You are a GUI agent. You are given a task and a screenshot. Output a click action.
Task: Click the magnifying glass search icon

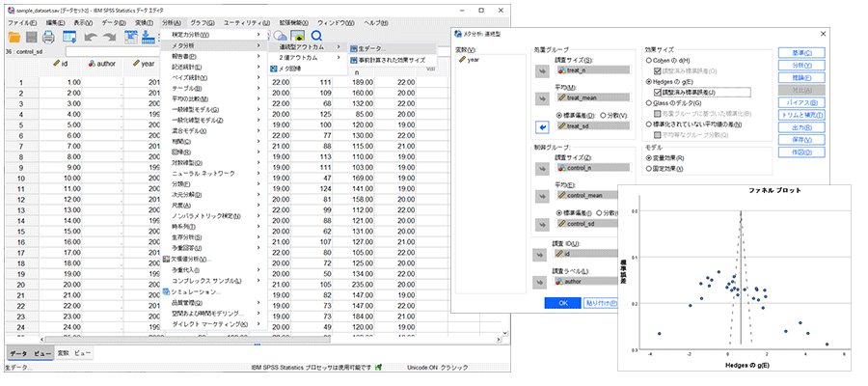click(x=318, y=37)
